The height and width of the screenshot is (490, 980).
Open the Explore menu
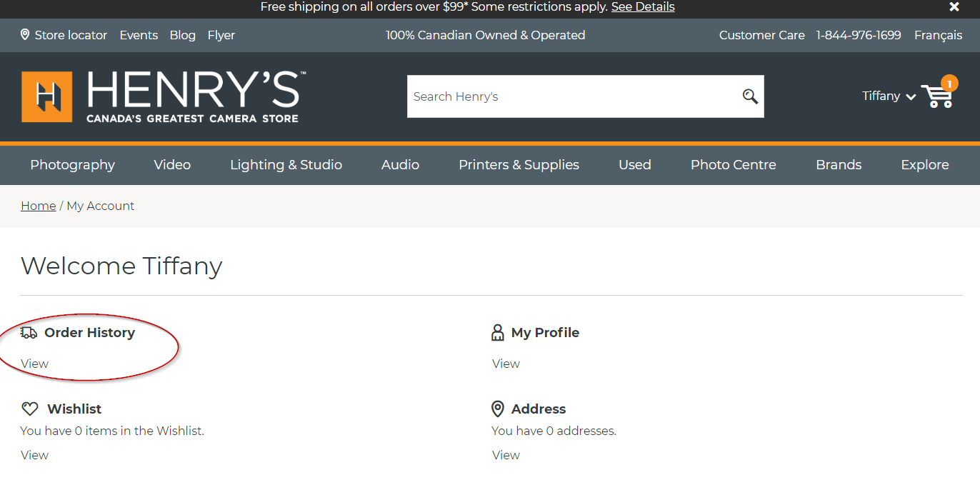pyautogui.click(x=925, y=165)
